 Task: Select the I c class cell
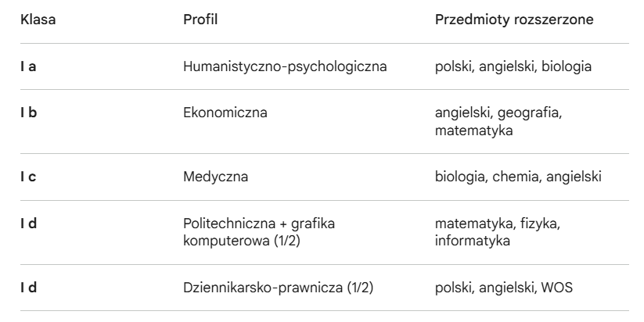(x=28, y=177)
